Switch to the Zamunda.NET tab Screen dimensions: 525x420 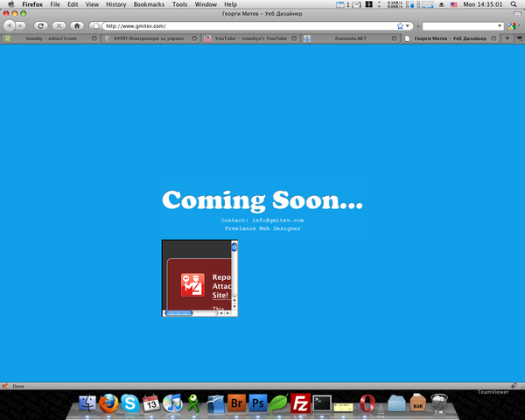[350, 38]
